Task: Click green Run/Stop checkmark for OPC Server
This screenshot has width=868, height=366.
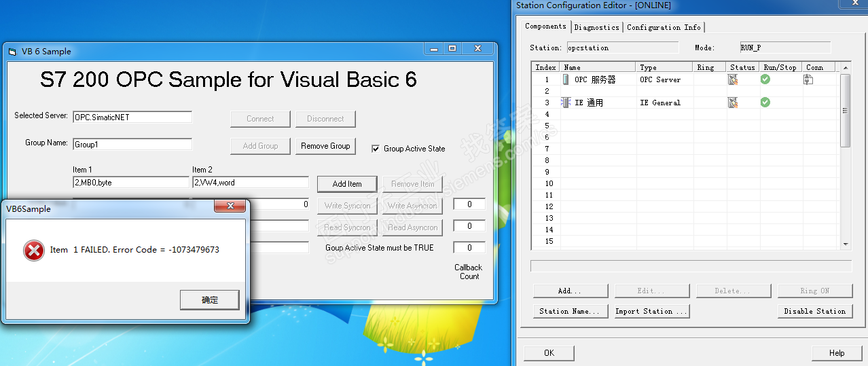Action: pyautogui.click(x=765, y=79)
